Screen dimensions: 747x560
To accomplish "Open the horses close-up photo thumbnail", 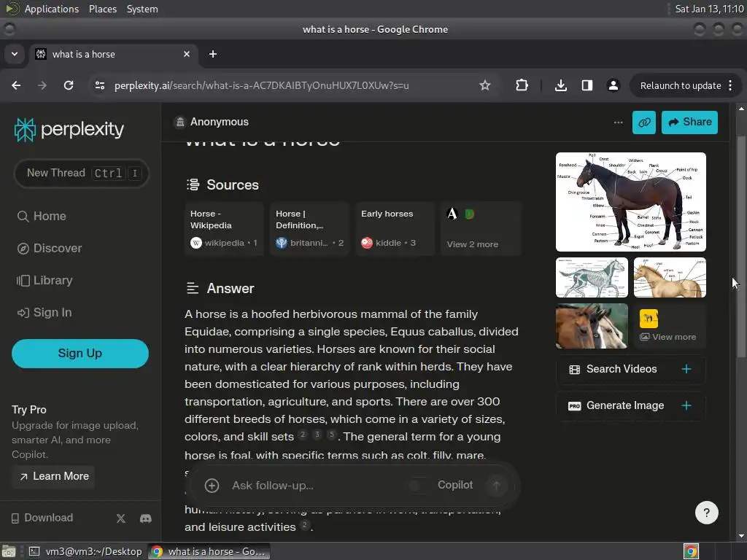I will 592,326.
